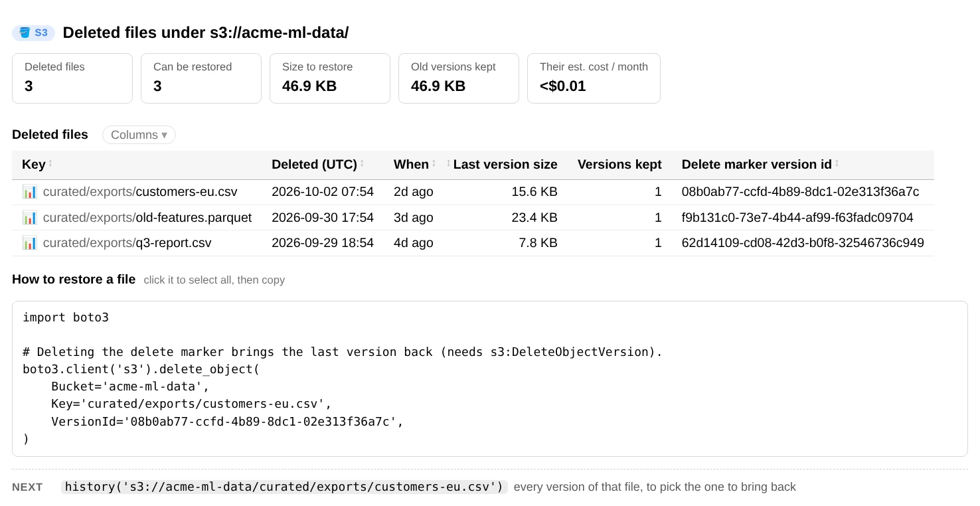Click the est. cost / month card
Viewport: 980px width, 506px height.
(x=594, y=78)
